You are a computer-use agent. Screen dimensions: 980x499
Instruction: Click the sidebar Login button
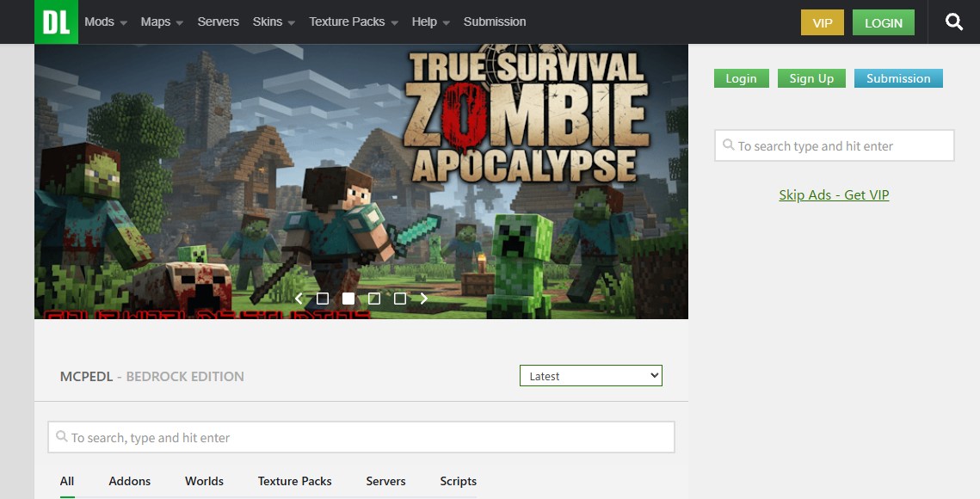tap(742, 78)
